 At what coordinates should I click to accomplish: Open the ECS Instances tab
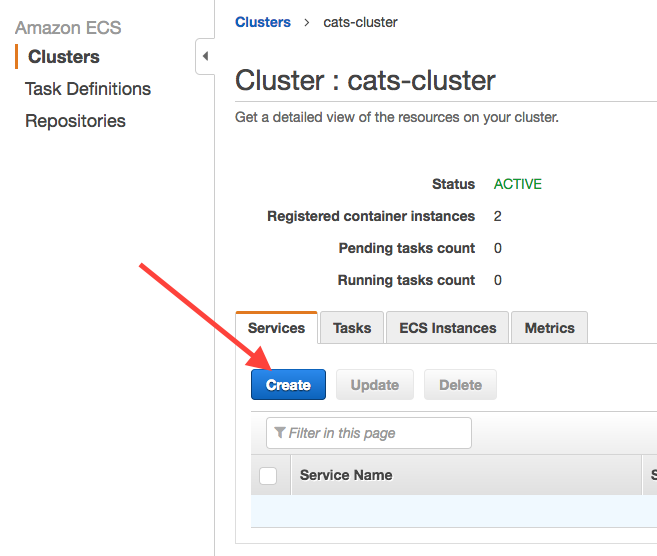click(x=447, y=328)
